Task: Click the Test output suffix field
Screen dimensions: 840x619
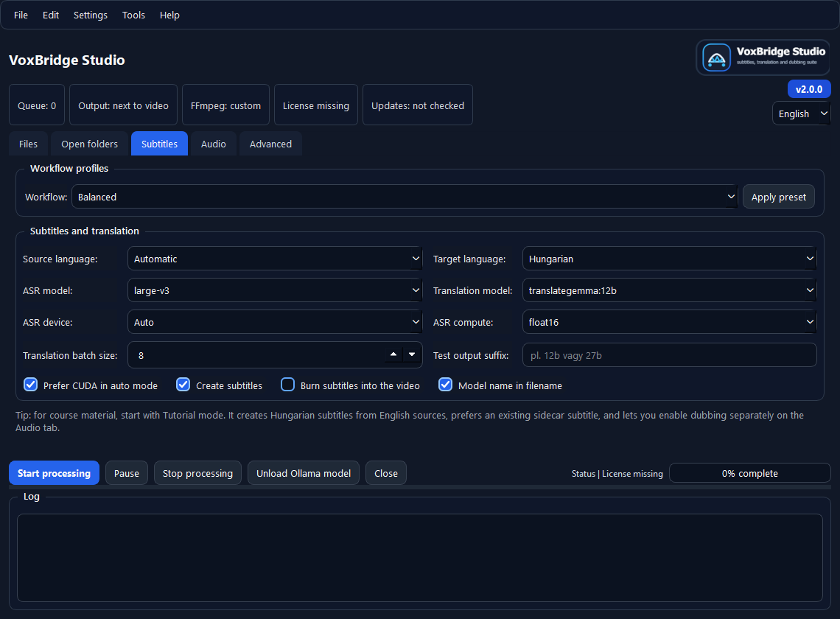Action: [669, 354]
